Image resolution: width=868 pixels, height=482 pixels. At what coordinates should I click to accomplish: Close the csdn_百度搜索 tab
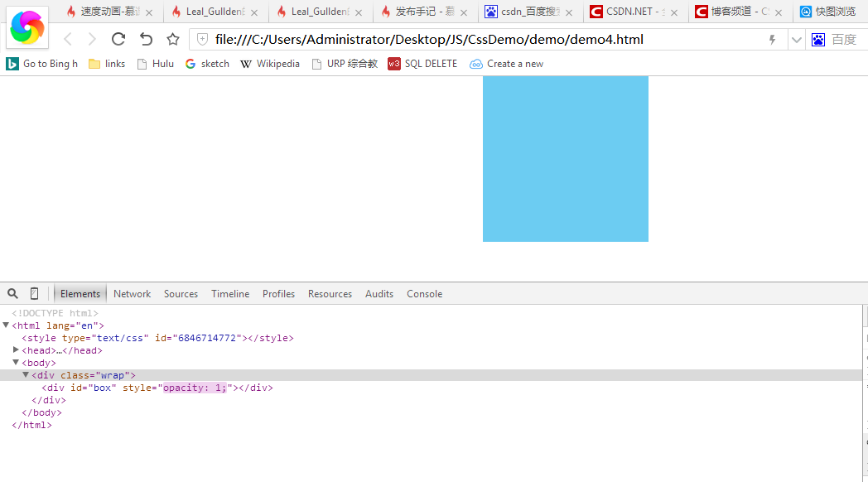569,12
